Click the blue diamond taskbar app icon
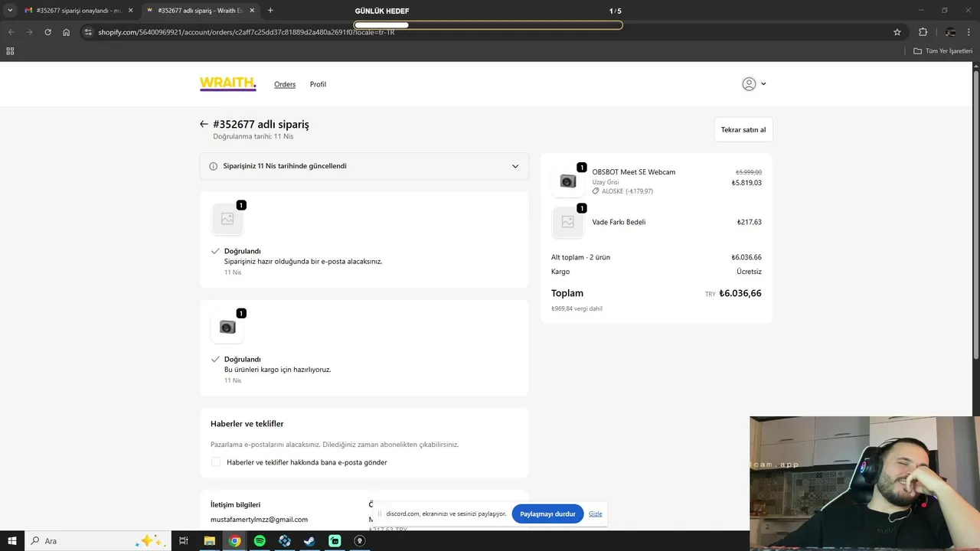The width and height of the screenshot is (980, 551). click(x=285, y=541)
